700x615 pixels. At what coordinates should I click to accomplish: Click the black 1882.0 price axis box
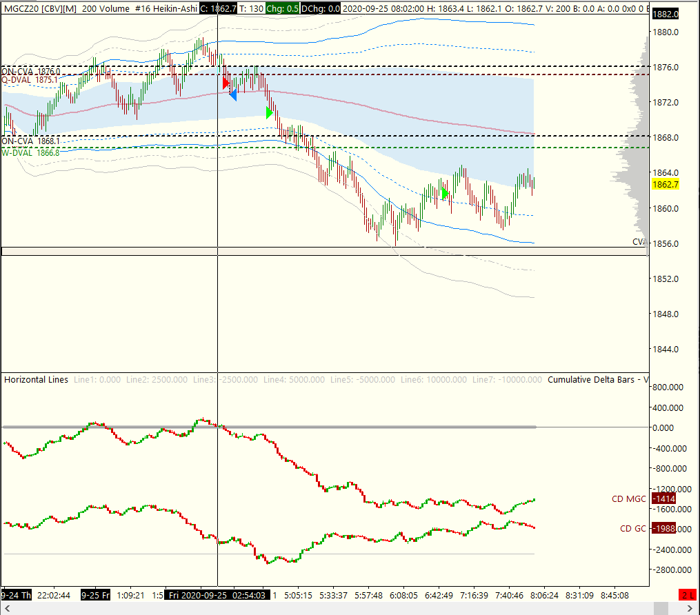(666, 14)
